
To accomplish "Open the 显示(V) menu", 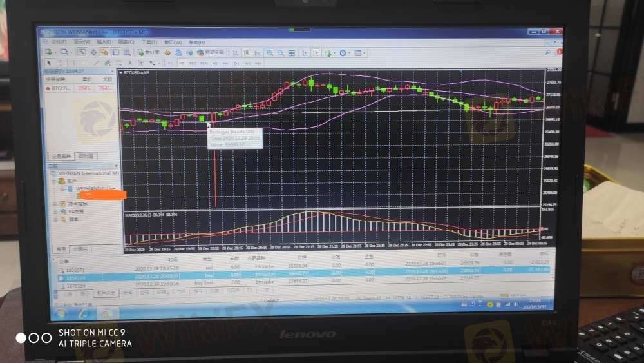I will tap(81, 41).
